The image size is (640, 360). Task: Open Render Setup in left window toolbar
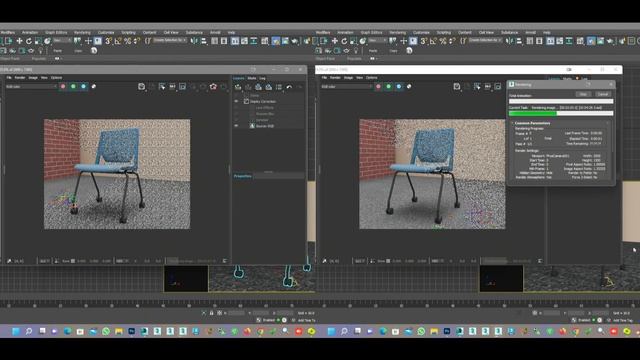click(276, 41)
